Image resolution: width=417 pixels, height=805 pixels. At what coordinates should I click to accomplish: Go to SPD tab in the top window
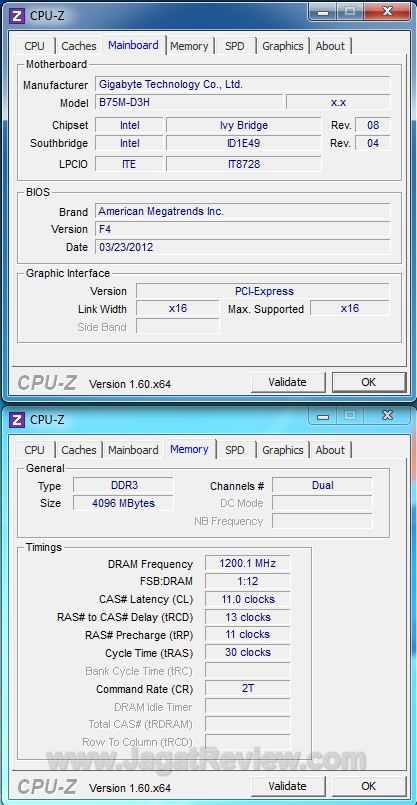tap(235, 46)
